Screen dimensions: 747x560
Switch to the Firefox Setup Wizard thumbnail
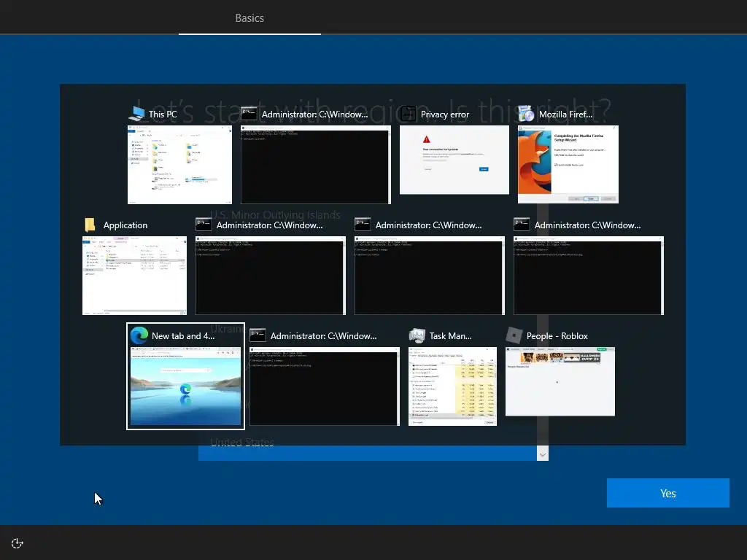568,165
